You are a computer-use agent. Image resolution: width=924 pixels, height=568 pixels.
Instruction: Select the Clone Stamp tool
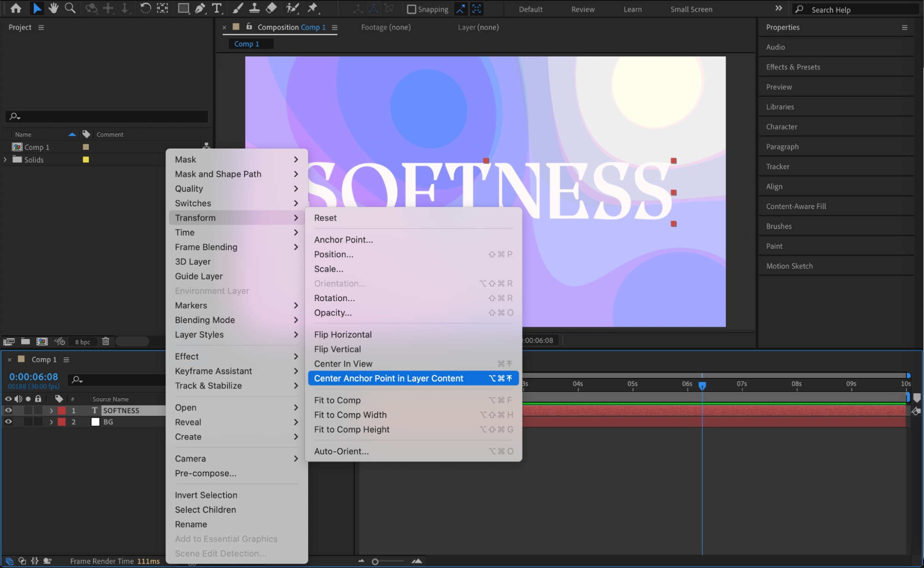pyautogui.click(x=254, y=8)
